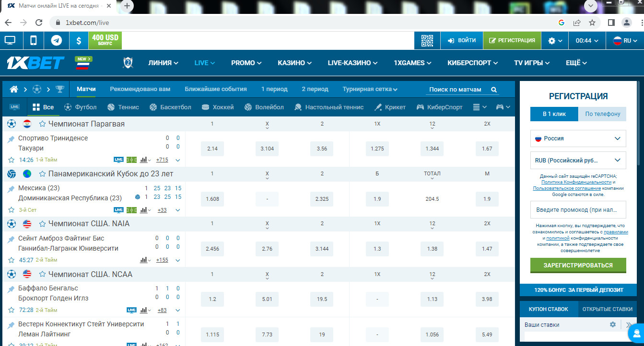Screen dimensions: 644x346
Task: Open the КАЗИНО menu
Action: [295, 63]
